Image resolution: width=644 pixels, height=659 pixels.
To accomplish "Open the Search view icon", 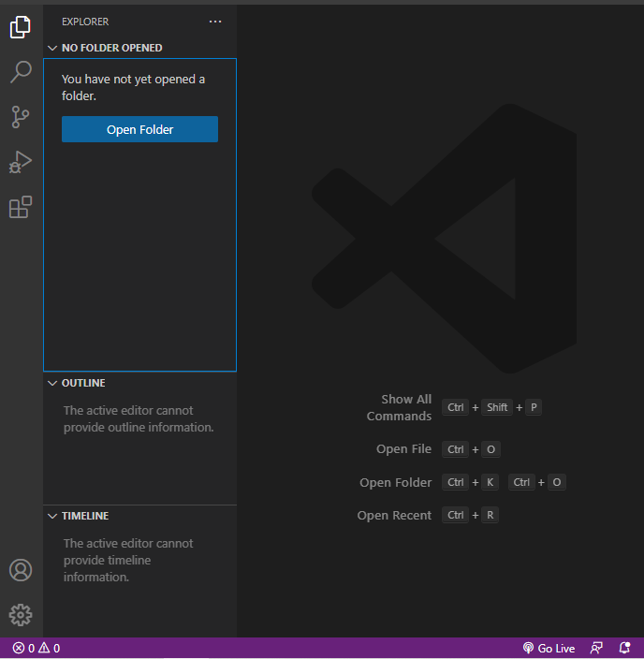I will pyautogui.click(x=21, y=72).
